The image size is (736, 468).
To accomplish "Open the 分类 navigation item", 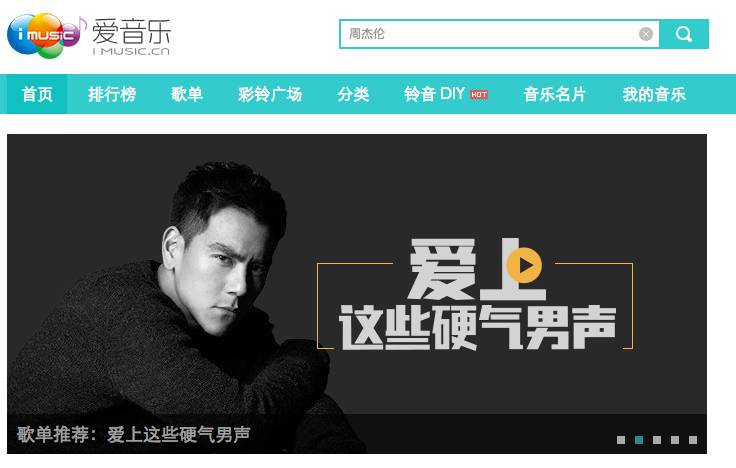I will click(x=353, y=94).
